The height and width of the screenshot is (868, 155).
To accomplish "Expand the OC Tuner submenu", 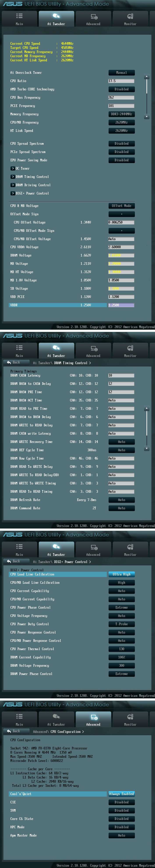I will [20, 169].
